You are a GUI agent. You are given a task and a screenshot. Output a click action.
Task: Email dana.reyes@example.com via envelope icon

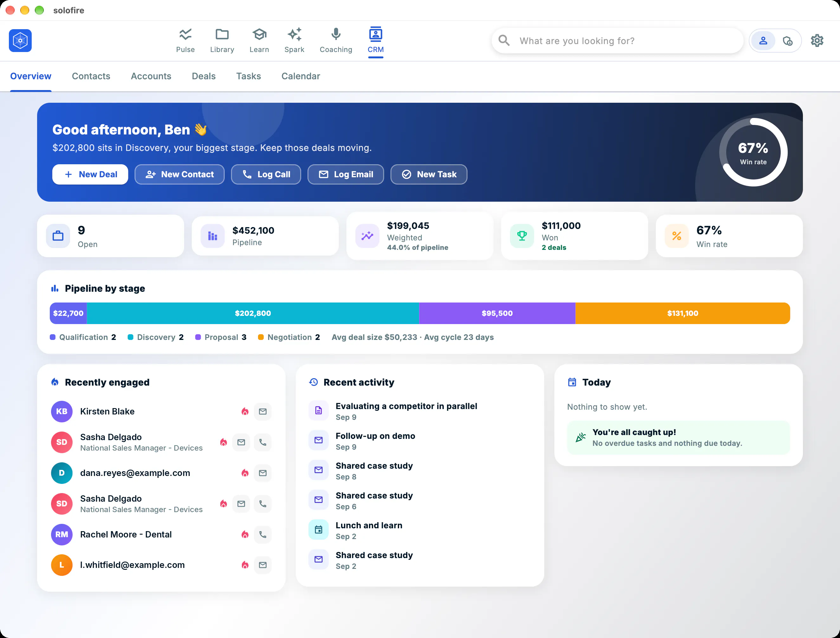262,473
